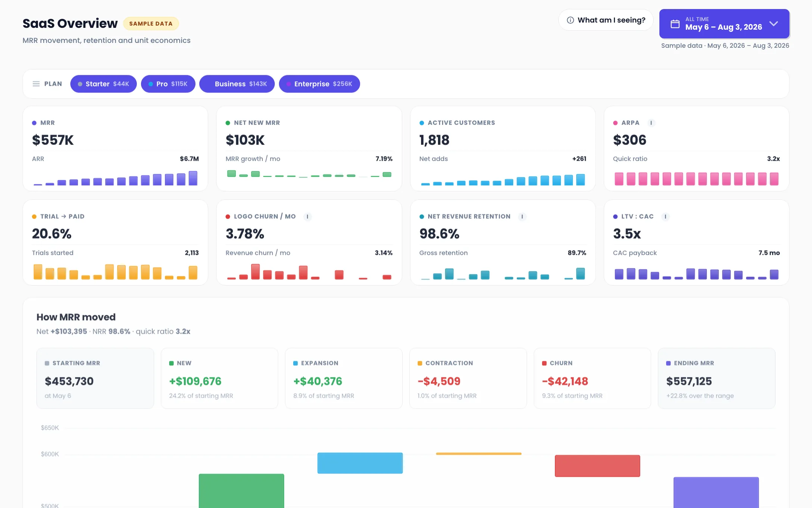Click the Net Revenue Retention info icon

point(522,217)
